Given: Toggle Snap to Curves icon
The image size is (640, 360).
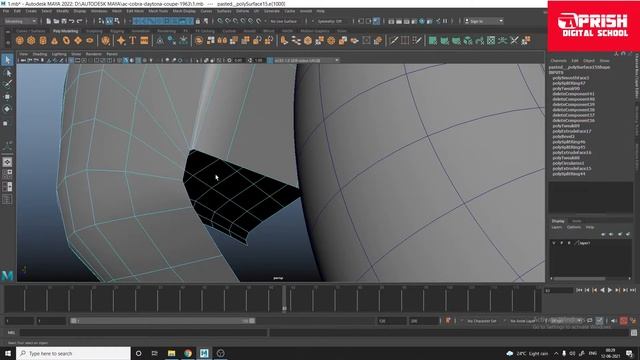Looking at the screenshot, I should tap(228, 21).
